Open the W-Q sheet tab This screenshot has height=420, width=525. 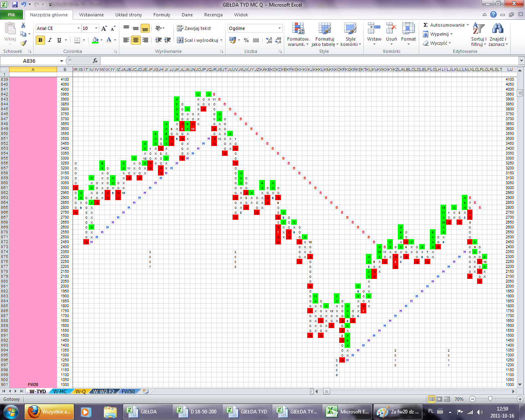click(80, 391)
